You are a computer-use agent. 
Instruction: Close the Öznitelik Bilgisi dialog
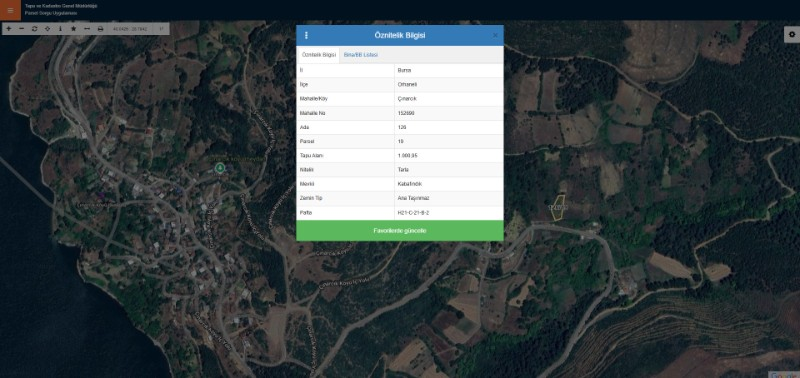point(495,35)
